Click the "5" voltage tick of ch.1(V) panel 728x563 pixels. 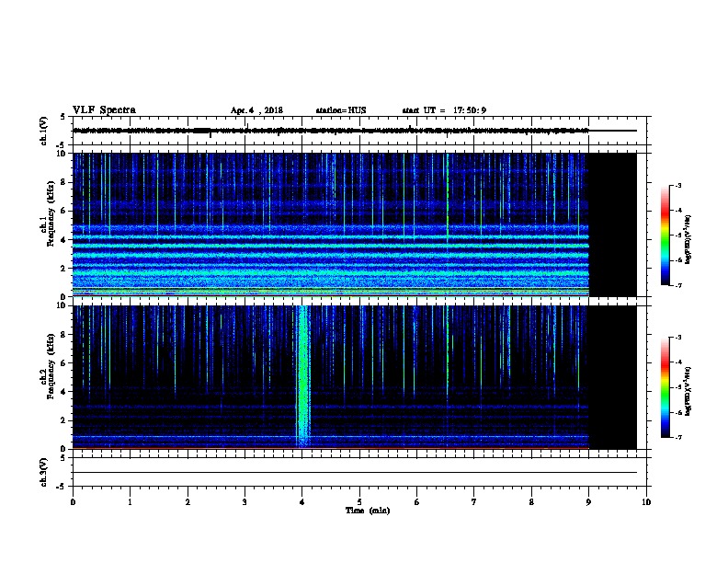(x=63, y=117)
